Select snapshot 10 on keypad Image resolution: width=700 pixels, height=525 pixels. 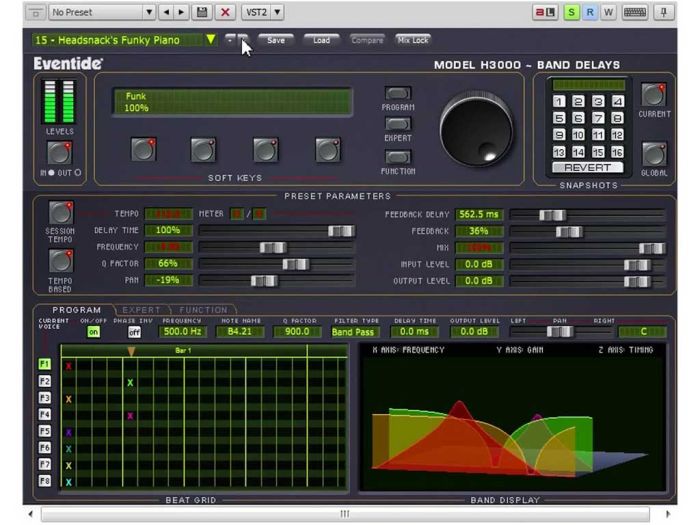(x=578, y=135)
